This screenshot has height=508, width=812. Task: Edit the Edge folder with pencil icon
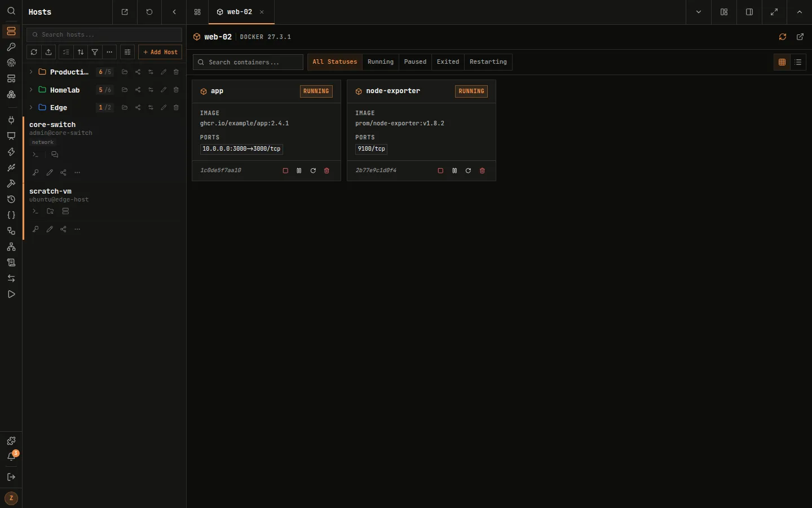(x=164, y=107)
